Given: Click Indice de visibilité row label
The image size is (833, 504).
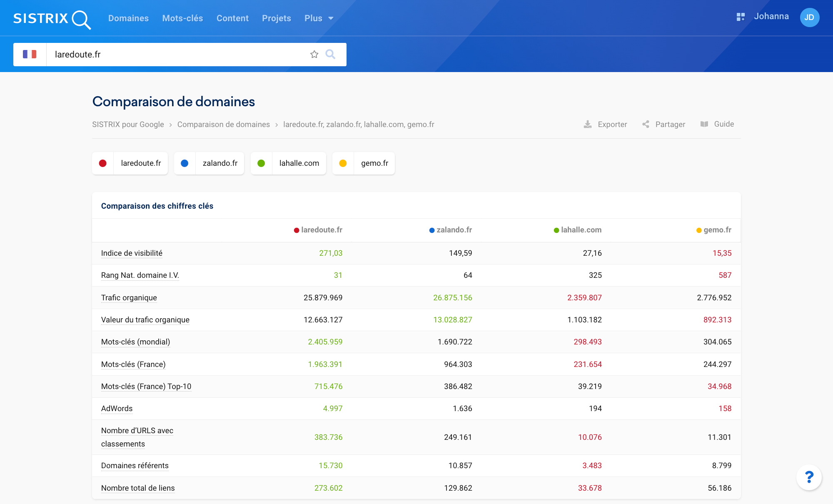Looking at the screenshot, I should pyautogui.click(x=132, y=253).
